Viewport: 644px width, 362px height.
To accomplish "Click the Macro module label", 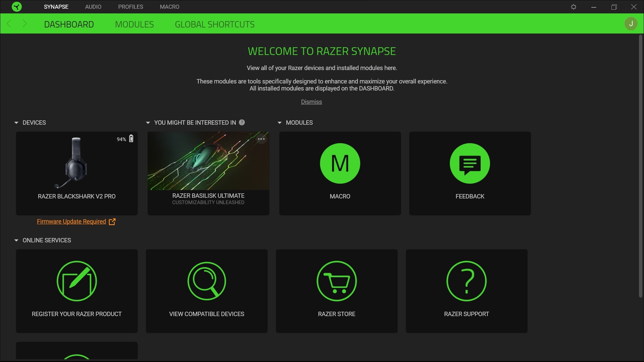I will [x=340, y=196].
